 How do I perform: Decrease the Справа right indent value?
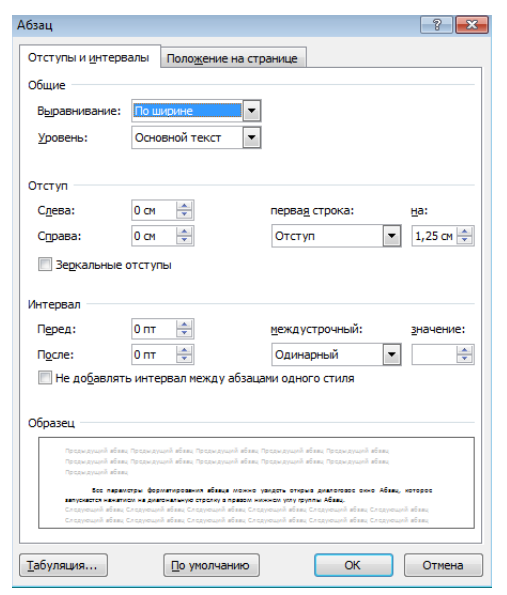[x=184, y=241]
